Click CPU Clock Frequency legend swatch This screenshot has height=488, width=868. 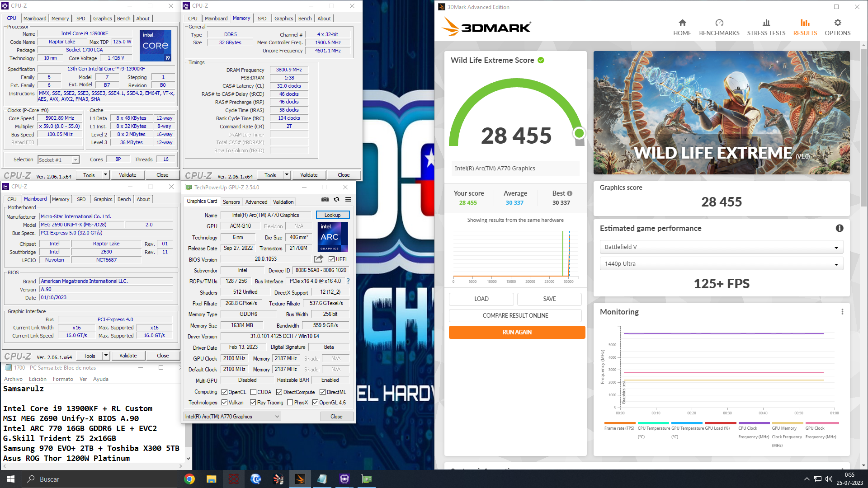pos(754,423)
